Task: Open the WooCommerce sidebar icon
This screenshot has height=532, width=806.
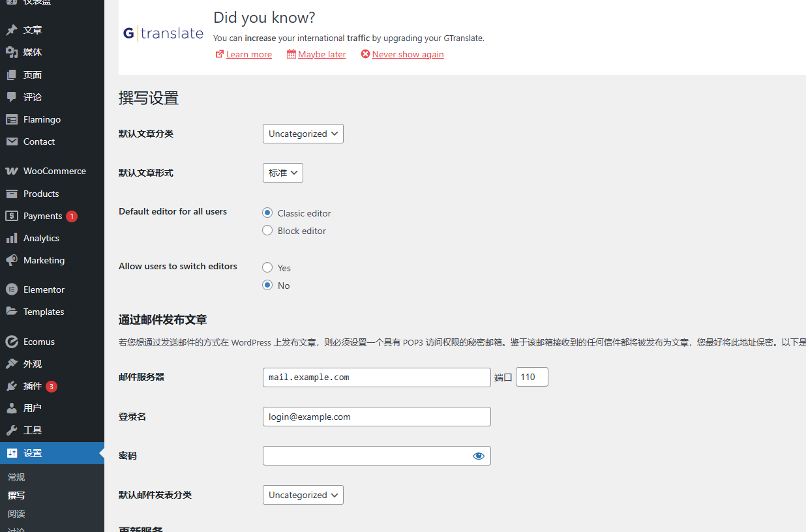Action: 13,170
